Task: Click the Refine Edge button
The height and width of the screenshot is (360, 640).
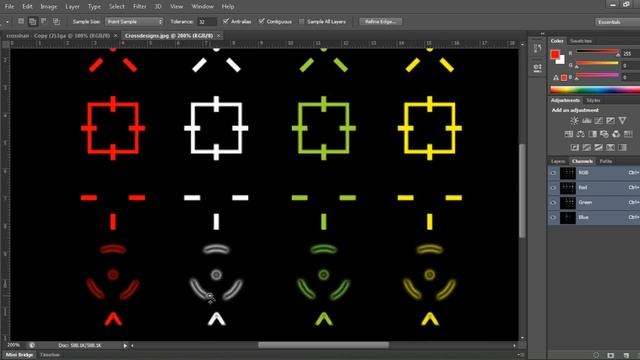Action: coord(381,21)
